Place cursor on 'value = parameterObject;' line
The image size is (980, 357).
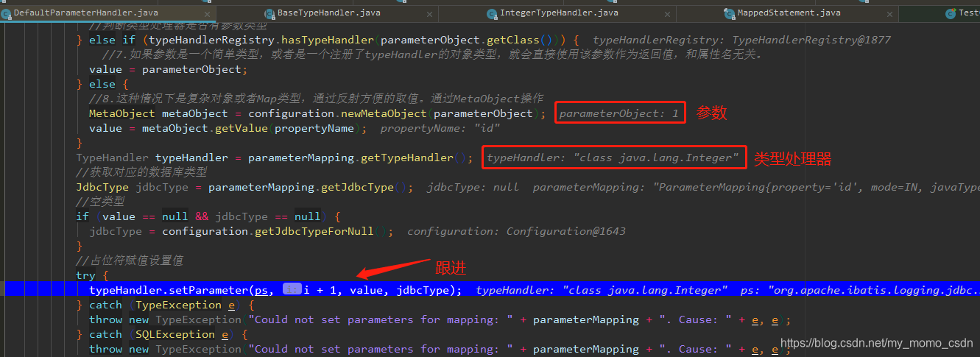[169, 69]
